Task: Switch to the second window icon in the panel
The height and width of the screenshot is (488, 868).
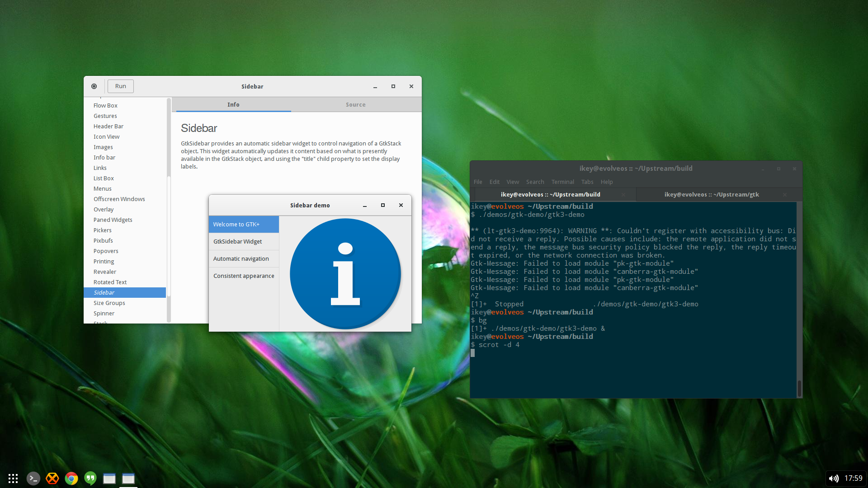Action: pos(128,479)
